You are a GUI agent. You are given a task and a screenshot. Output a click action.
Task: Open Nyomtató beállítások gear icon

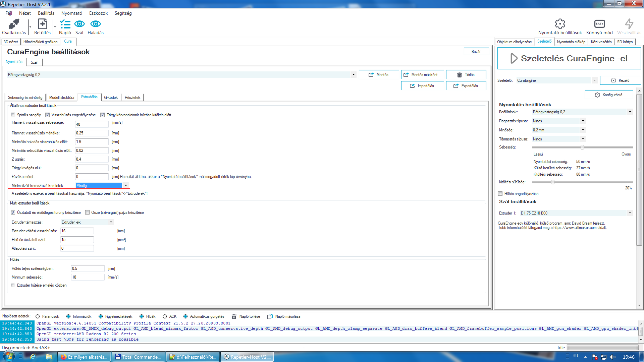[x=560, y=24]
